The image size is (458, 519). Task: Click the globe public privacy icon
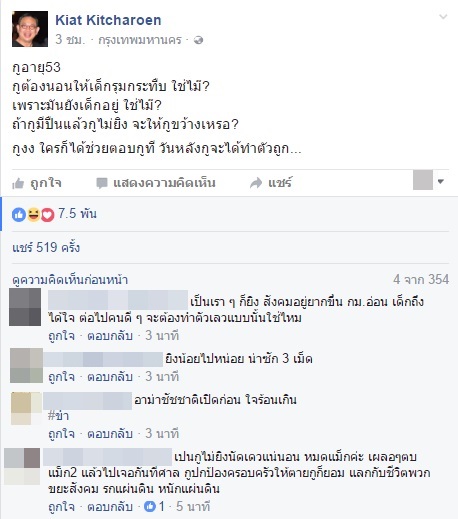pos(198,40)
